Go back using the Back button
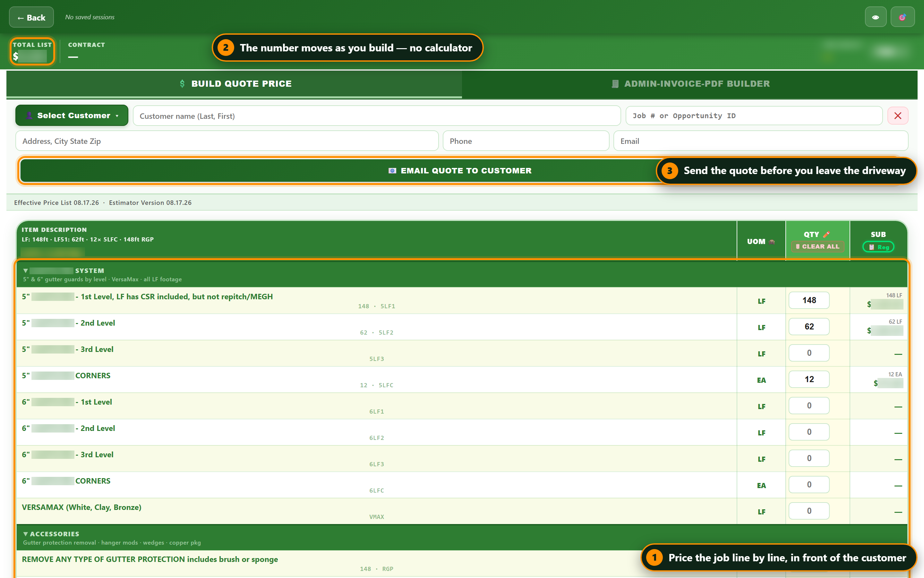The image size is (924, 578). (x=31, y=17)
